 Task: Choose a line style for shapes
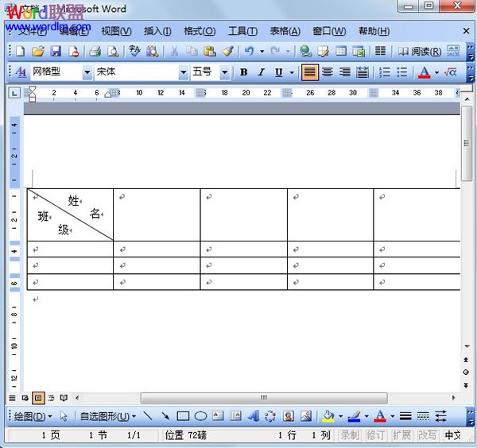405,415
